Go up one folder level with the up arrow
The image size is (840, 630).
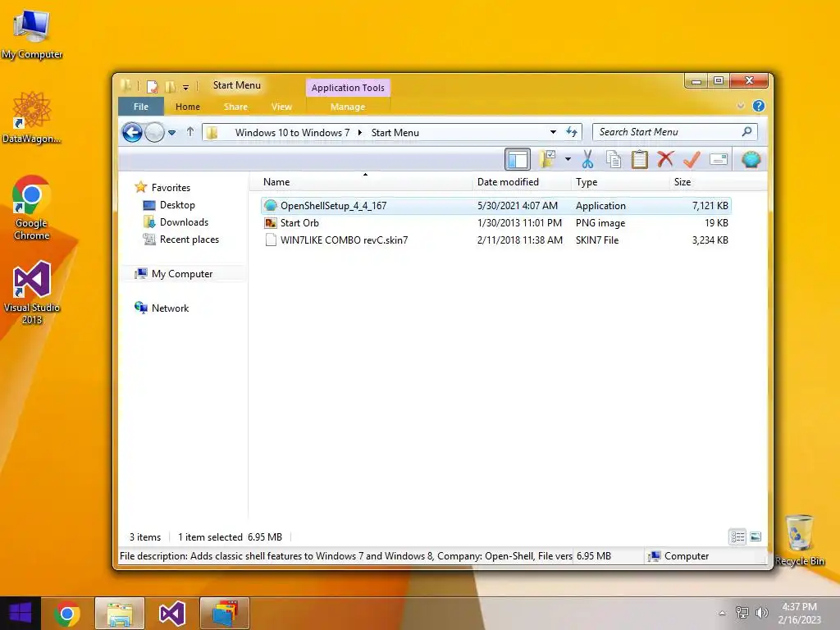(190, 132)
